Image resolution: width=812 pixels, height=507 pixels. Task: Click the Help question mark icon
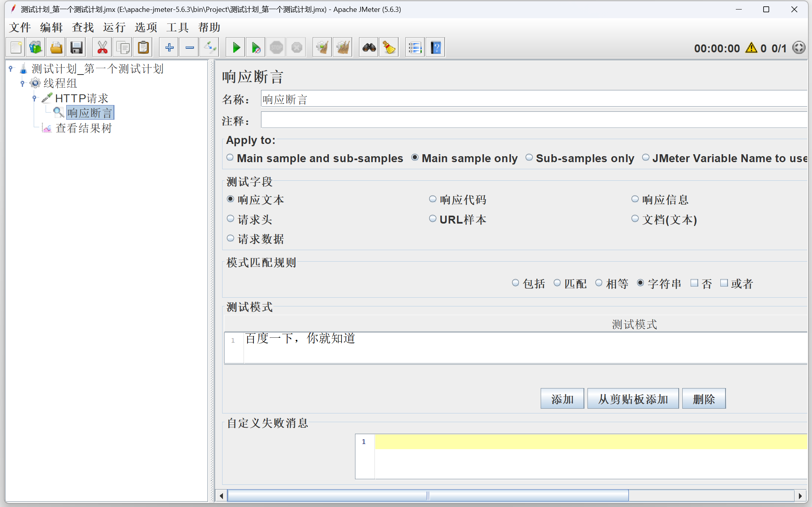(436, 48)
